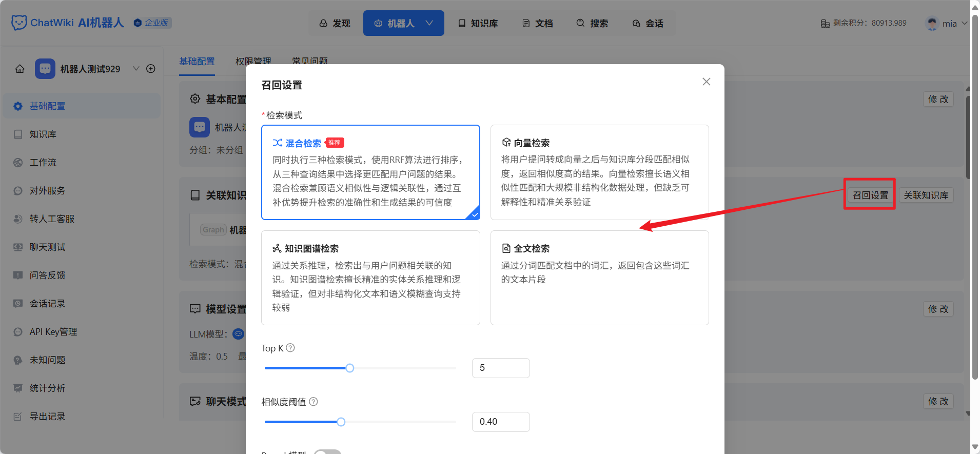This screenshot has height=454, width=980.
Task: Add a new robot with plus icon
Action: 151,69
